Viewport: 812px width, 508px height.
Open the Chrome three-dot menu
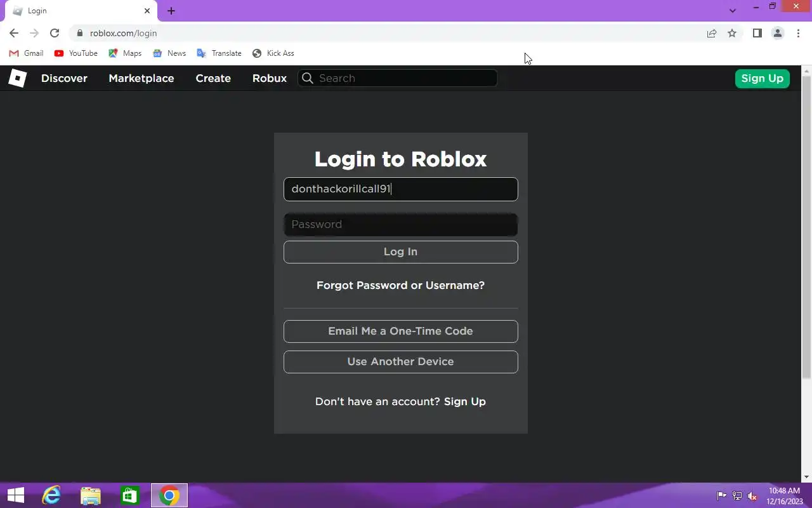pyautogui.click(x=798, y=33)
